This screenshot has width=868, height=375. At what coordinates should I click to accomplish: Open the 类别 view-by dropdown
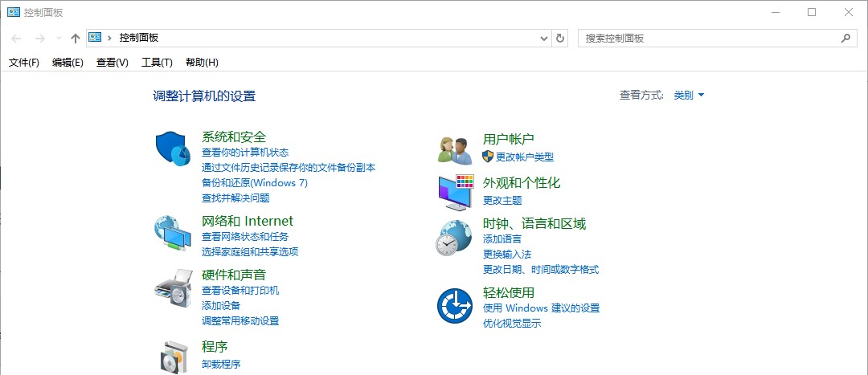pyautogui.click(x=690, y=95)
